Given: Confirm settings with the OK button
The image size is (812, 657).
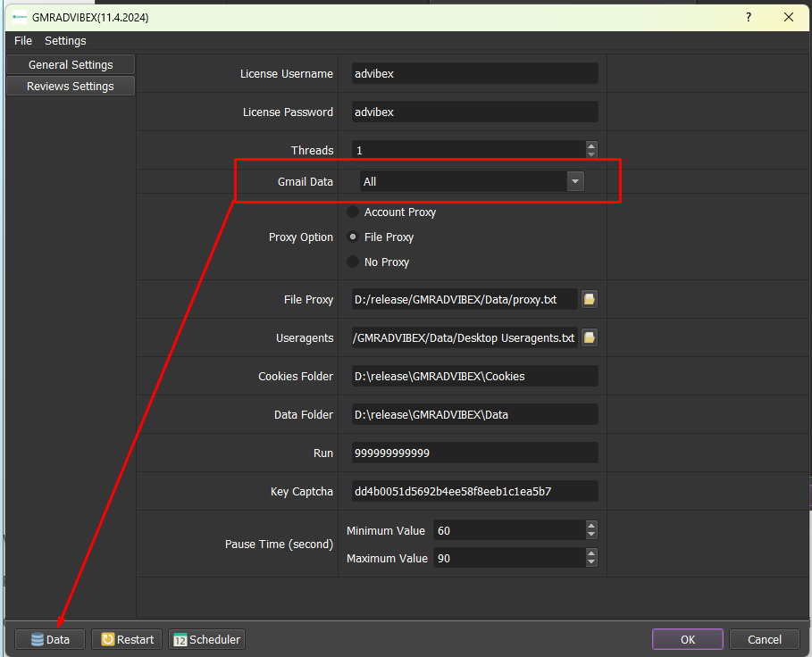Looking at the screenshot, I should point(687,639).
